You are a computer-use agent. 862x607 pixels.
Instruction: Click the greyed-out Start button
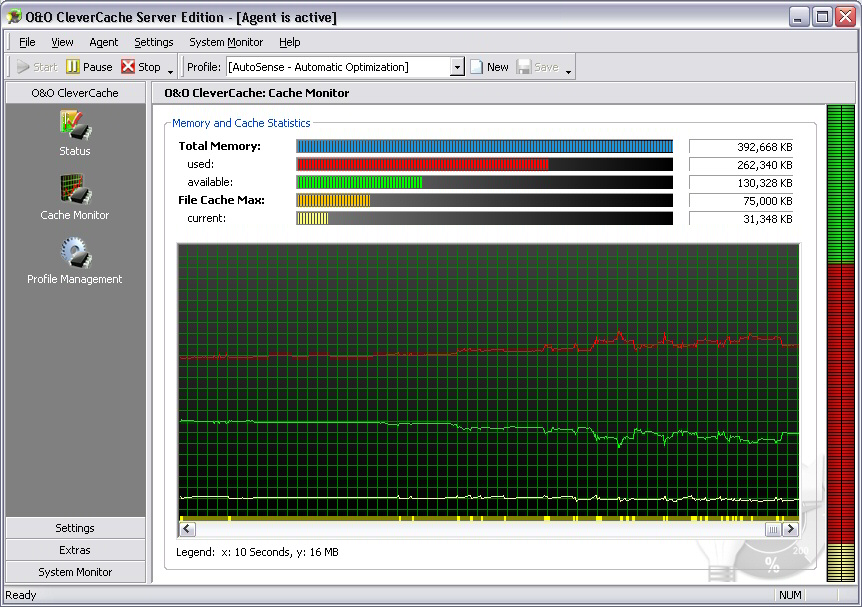tap(37, 67)
